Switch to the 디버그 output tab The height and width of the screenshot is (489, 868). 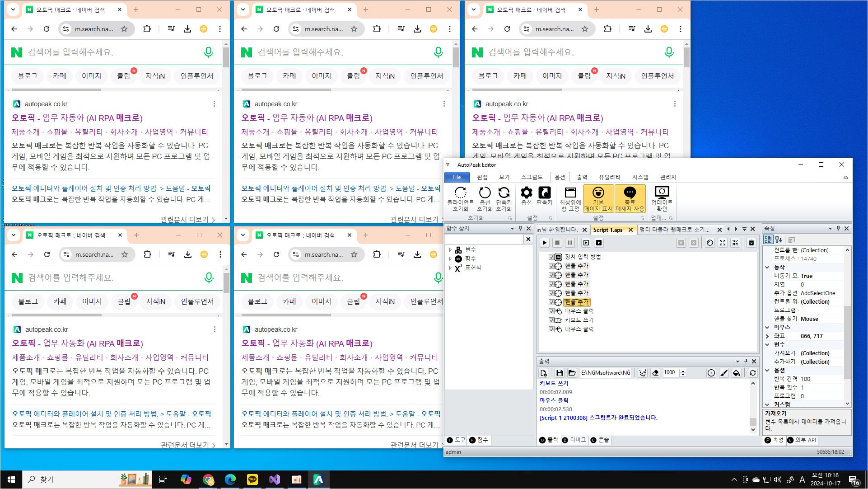click(574, 440)
